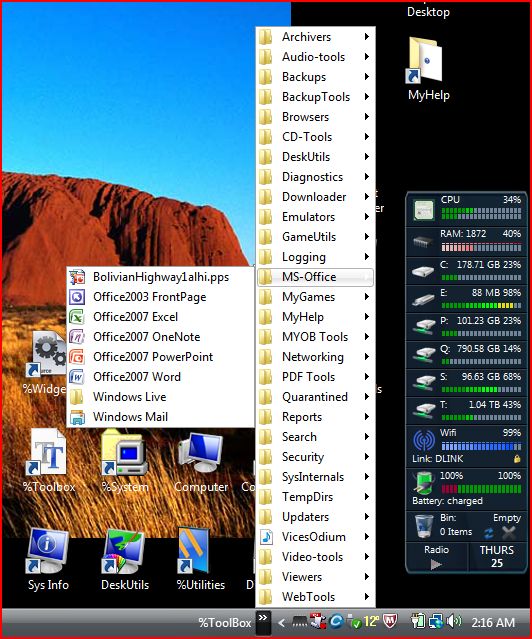Open the PDF Tools menu folder

click(316, 377)
